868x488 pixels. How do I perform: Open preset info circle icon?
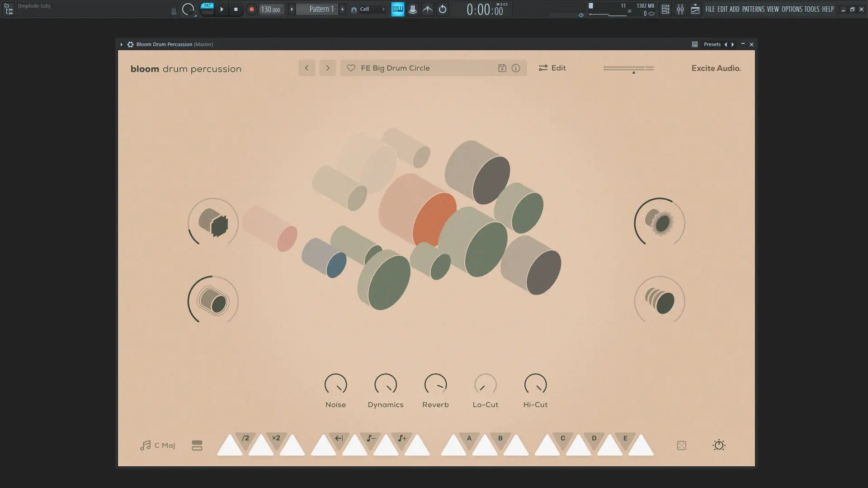click(516, 68)
